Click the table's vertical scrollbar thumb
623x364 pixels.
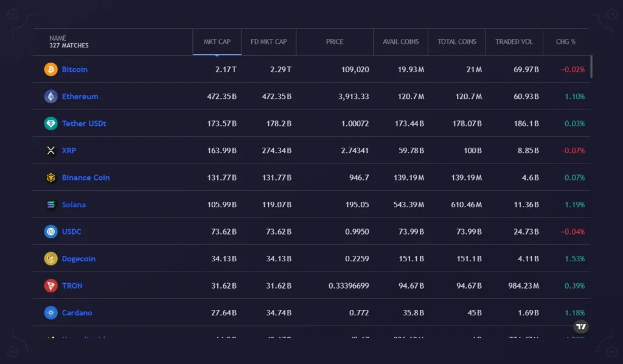pos(591,66)
